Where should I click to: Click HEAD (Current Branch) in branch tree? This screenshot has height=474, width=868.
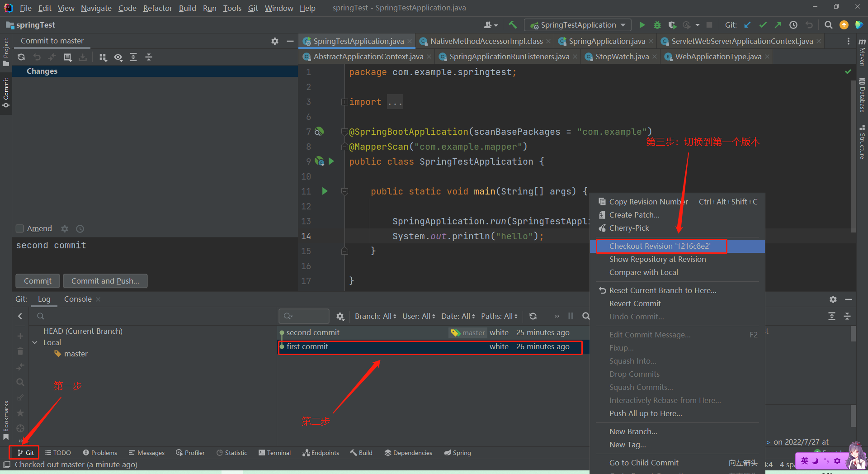point(83,331)
